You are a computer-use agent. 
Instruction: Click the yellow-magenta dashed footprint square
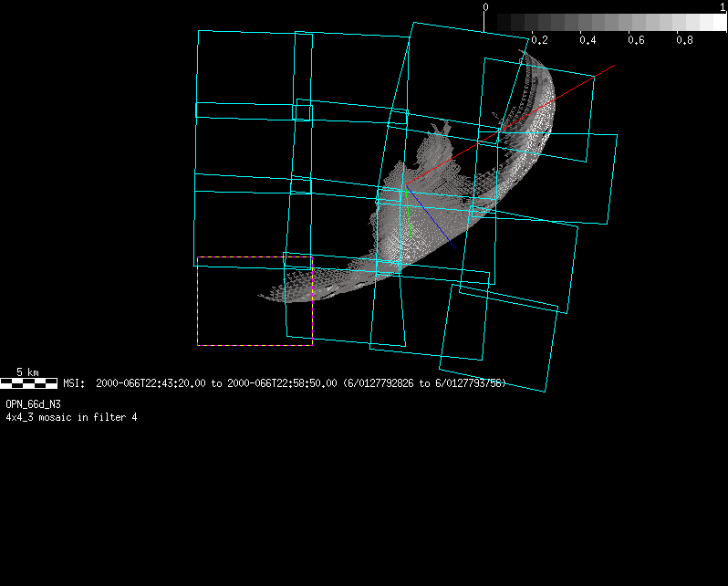click(x=255, y=300)
